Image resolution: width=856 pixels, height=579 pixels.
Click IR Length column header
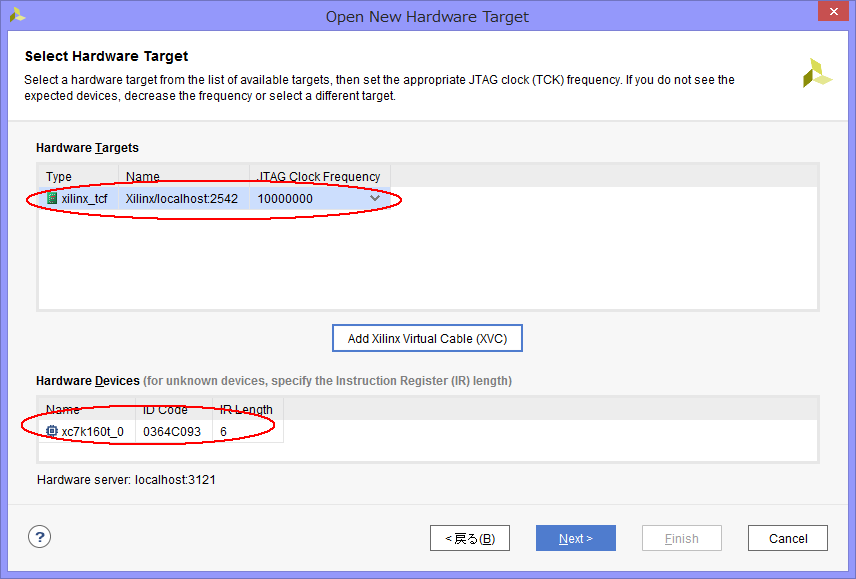(x=246, y=410)
